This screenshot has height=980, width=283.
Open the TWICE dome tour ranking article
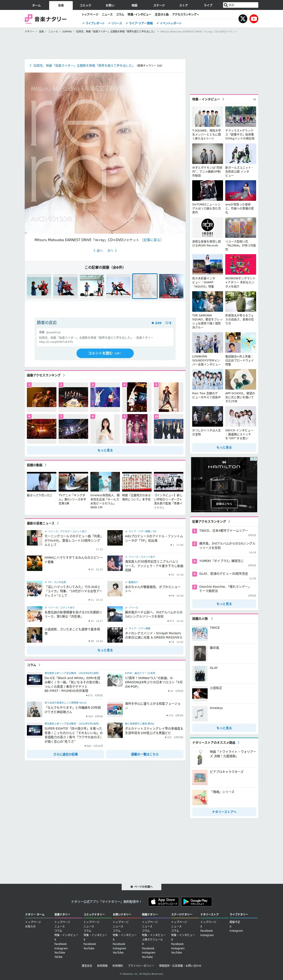click(223, 530)
